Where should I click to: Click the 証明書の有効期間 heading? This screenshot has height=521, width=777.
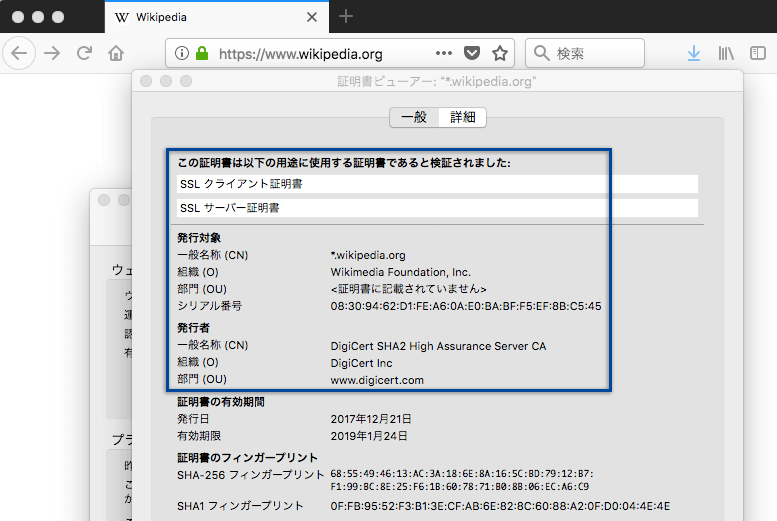click(x=221, y=402)
